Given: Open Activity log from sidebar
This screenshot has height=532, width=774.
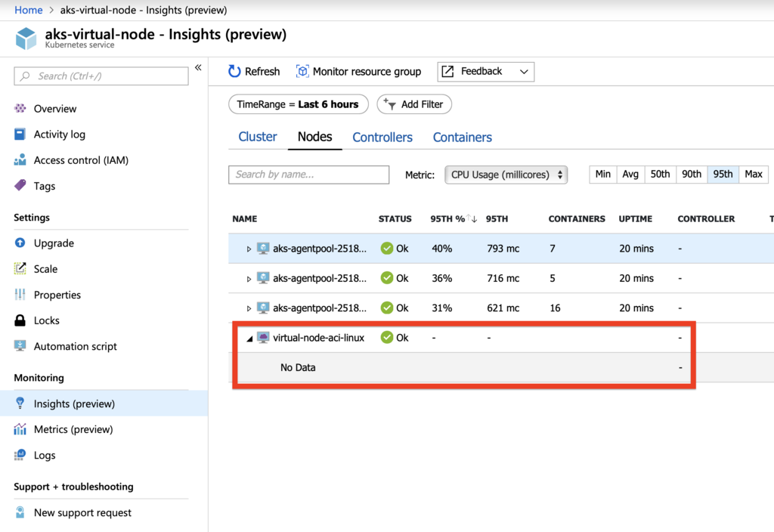Looking at the screenshot, I should coord(59,135).
